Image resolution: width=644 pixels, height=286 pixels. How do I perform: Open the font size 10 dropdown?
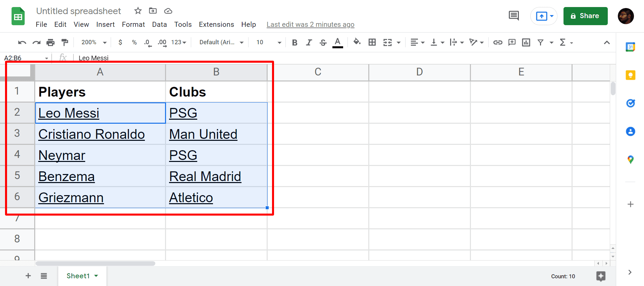pos(269,42)
